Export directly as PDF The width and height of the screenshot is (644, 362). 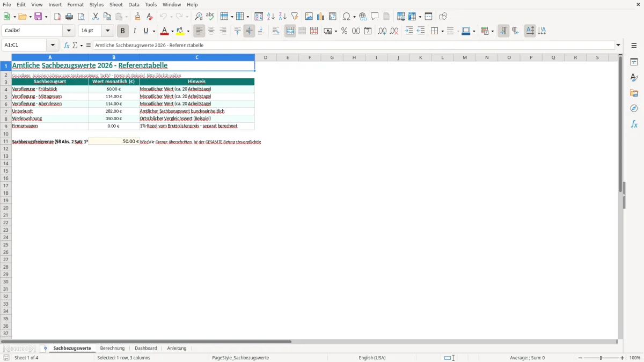tap(57, 17)
